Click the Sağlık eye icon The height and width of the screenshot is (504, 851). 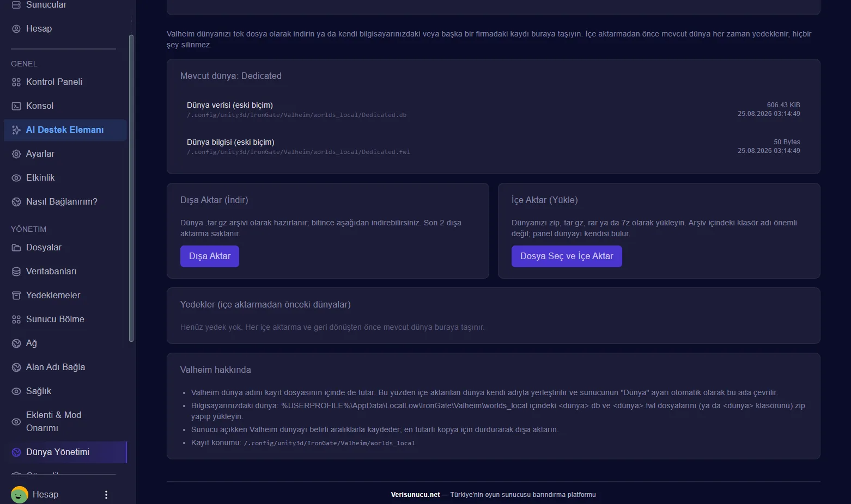coord(16,391)
